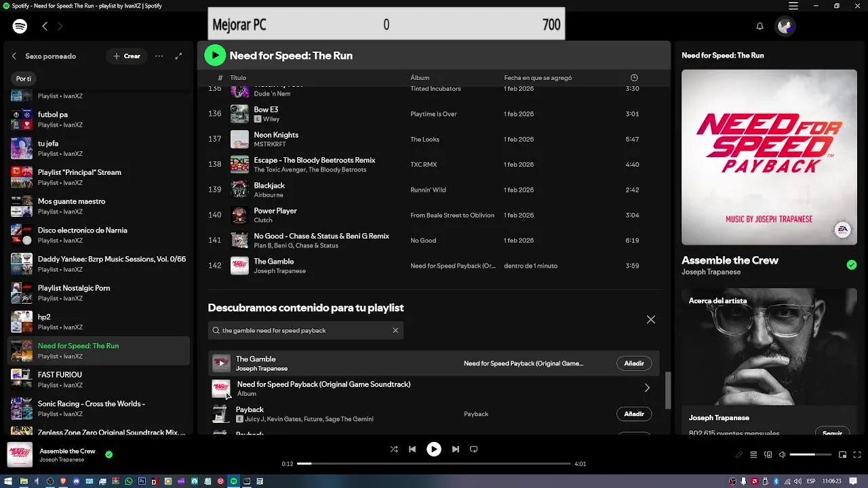Open the Acerca del artista card
This screenshot has width=868, height=488.
(769, 361)
